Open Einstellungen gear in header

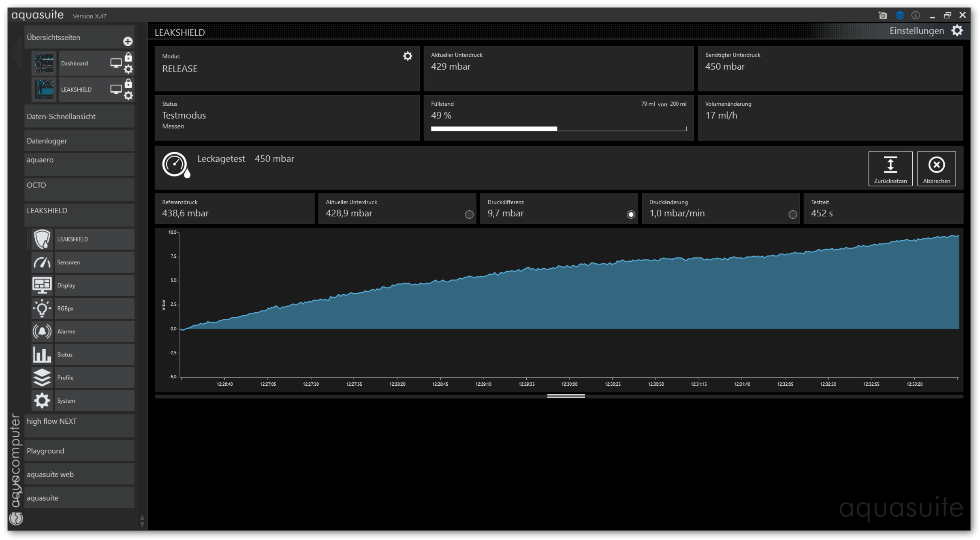pyautogui.click(x=957, y=31)
